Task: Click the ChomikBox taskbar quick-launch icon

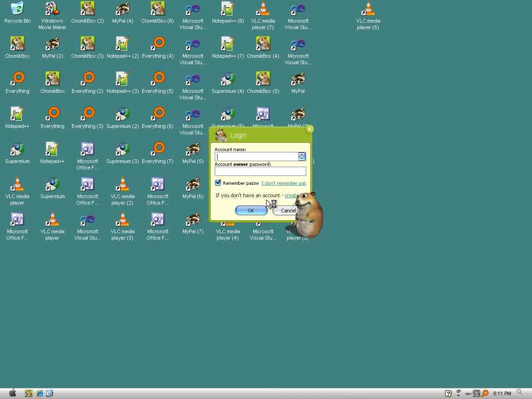Action: click(x=29, y=393)
